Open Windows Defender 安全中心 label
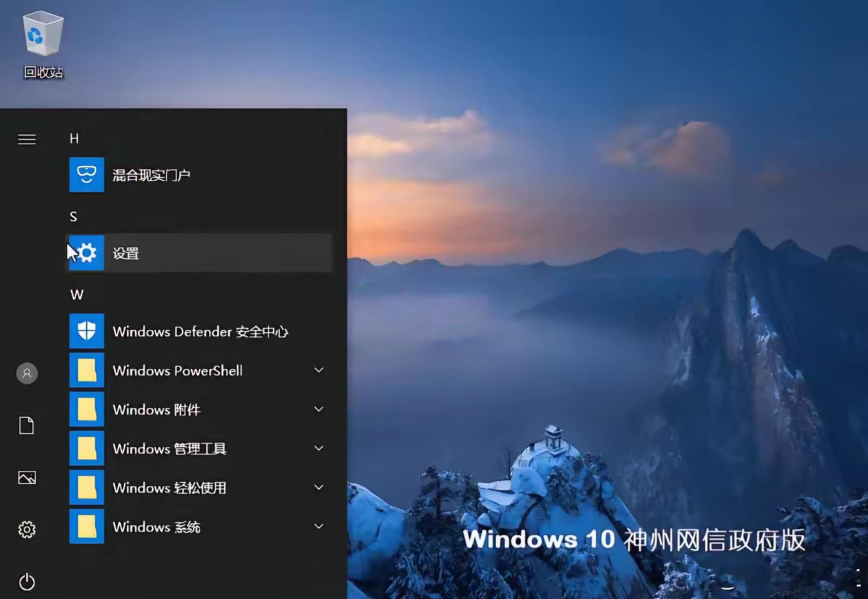The height and width of the screenshot is (599, 868). tap(200, 332)
